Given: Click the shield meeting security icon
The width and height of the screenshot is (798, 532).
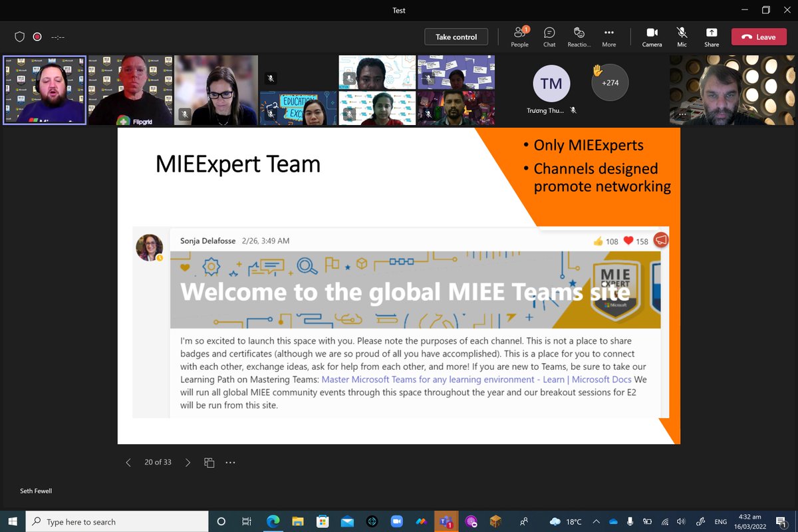Looking at the screenshot, I should pyautogui.click(x=20, y=37).
